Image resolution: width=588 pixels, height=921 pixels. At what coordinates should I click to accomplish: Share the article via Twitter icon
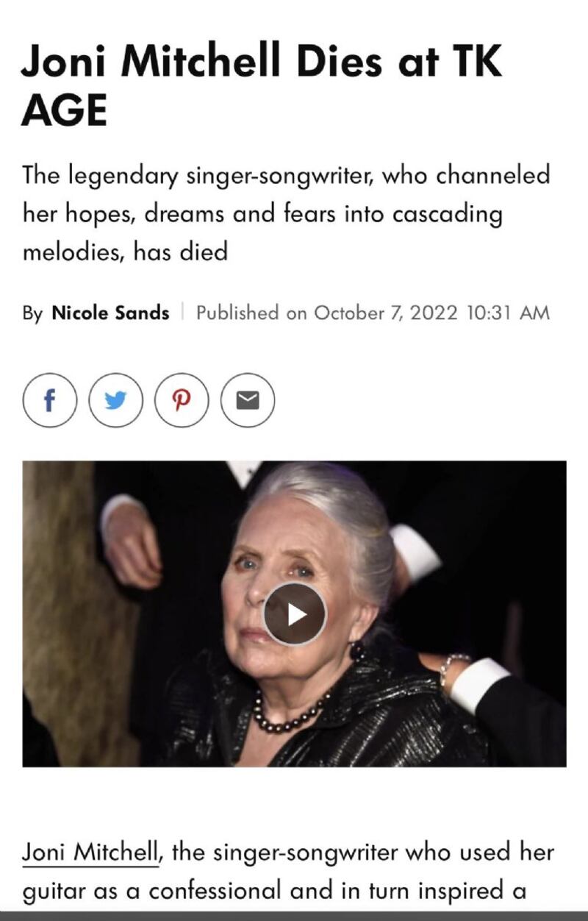[x=115, y=400]
